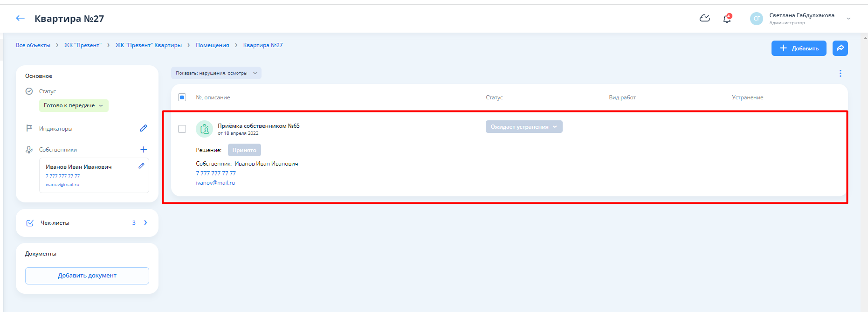Navigate to Помещения breadcrumb

[212, 45]
